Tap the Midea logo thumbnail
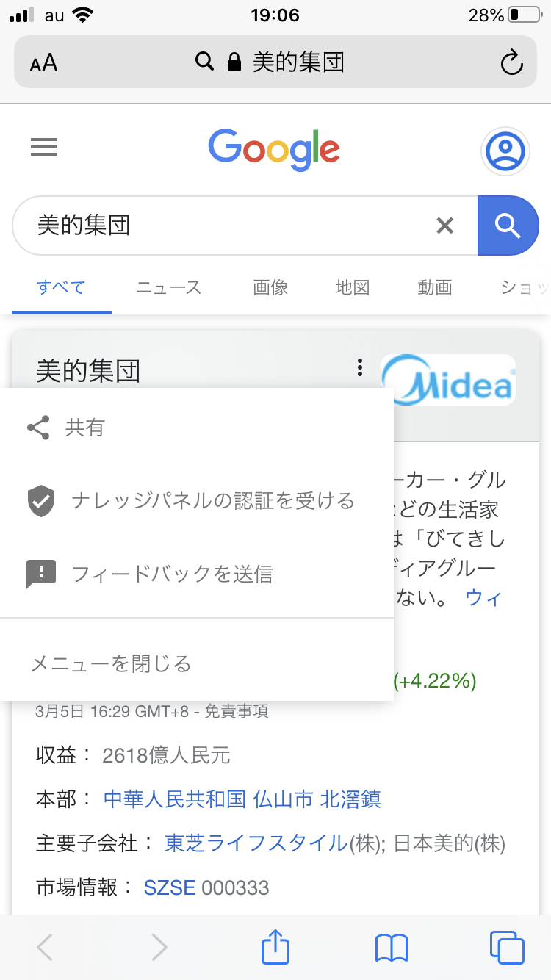Screen dimensions: 551x980 coord(448,380)
